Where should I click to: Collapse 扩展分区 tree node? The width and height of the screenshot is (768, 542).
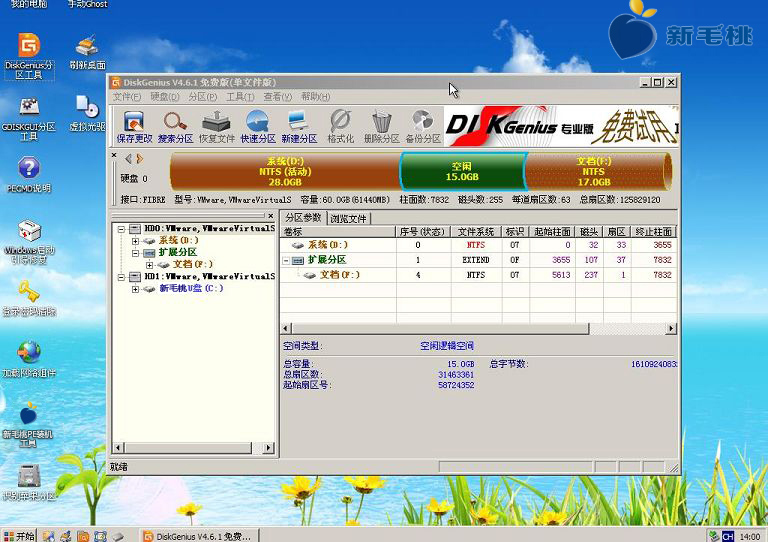pos(136,253)
